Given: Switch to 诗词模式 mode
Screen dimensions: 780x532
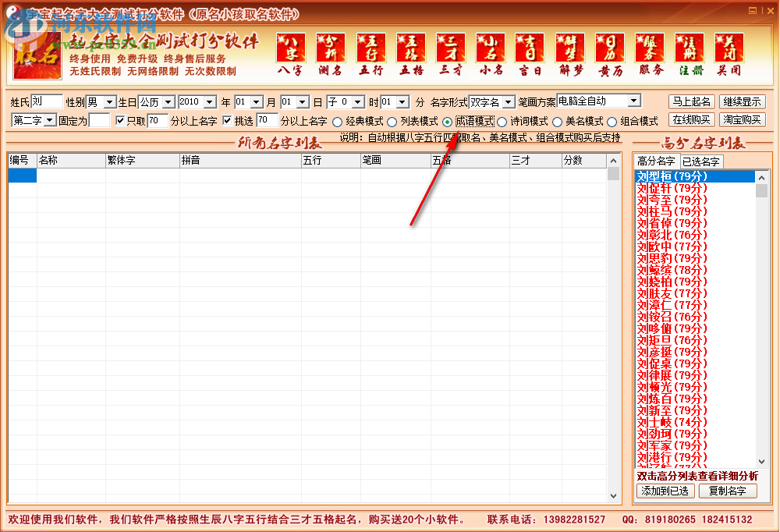Looking at the screenshot, I should (x=500, y=121).
